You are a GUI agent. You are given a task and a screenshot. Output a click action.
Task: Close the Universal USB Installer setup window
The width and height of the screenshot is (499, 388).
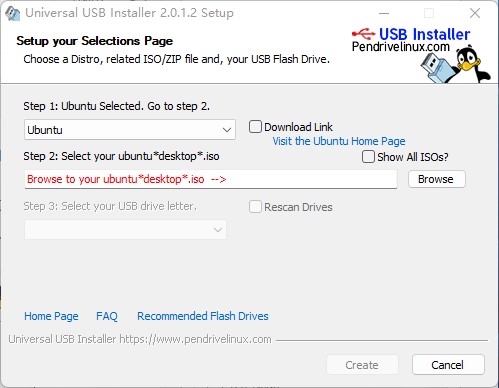475,13
